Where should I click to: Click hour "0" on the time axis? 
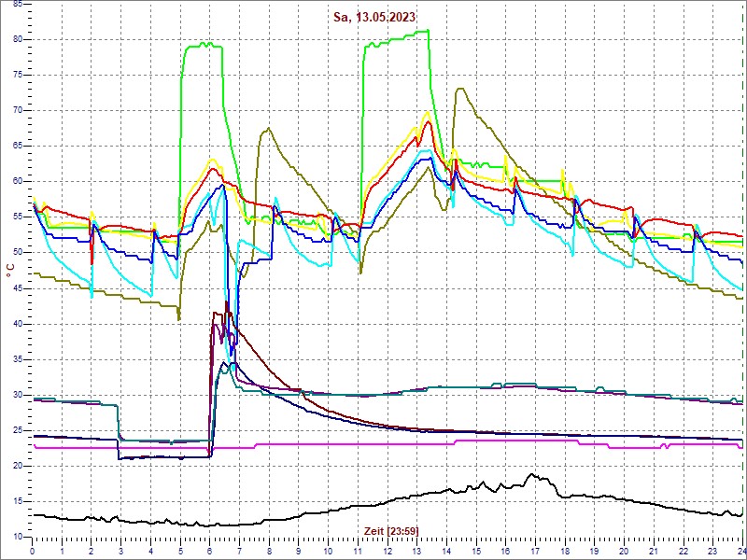[32, 551]
